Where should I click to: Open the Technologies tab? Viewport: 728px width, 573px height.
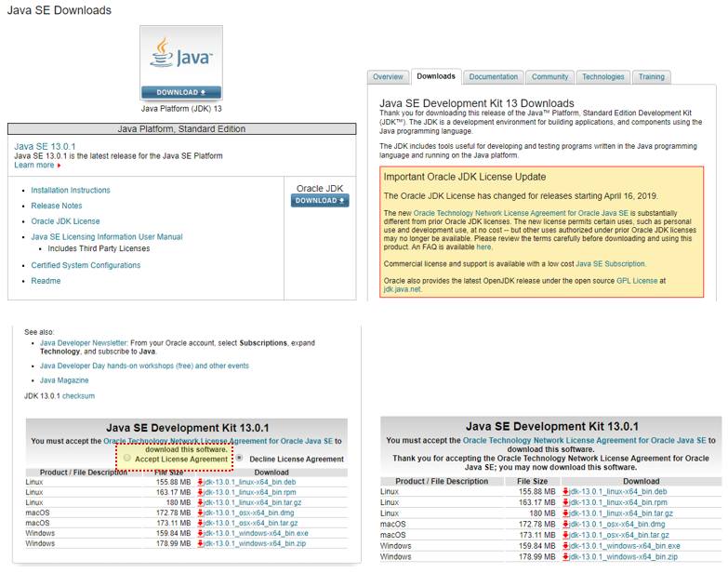pyautogui.click(x=603, y=77)
